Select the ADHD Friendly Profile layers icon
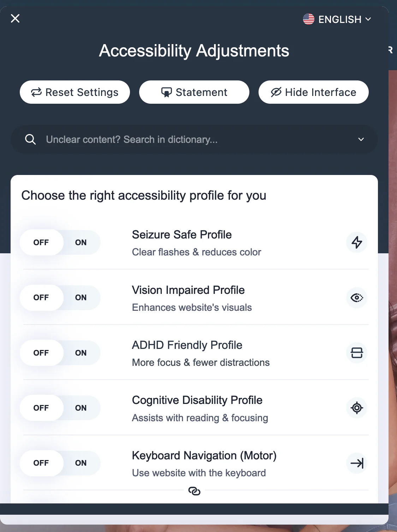 tap(357, 353)
